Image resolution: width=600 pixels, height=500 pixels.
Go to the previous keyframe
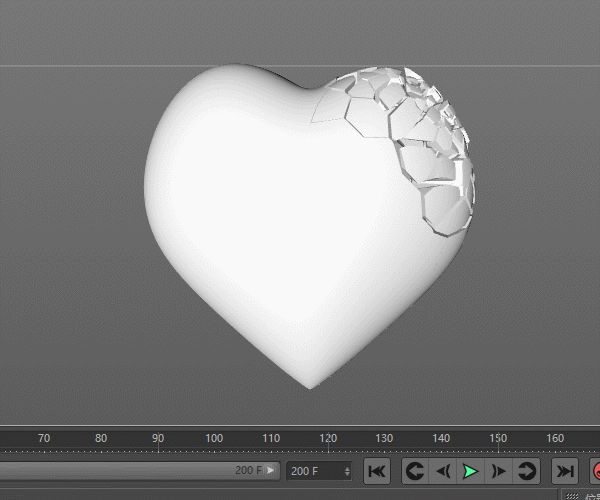pos(415,471)
